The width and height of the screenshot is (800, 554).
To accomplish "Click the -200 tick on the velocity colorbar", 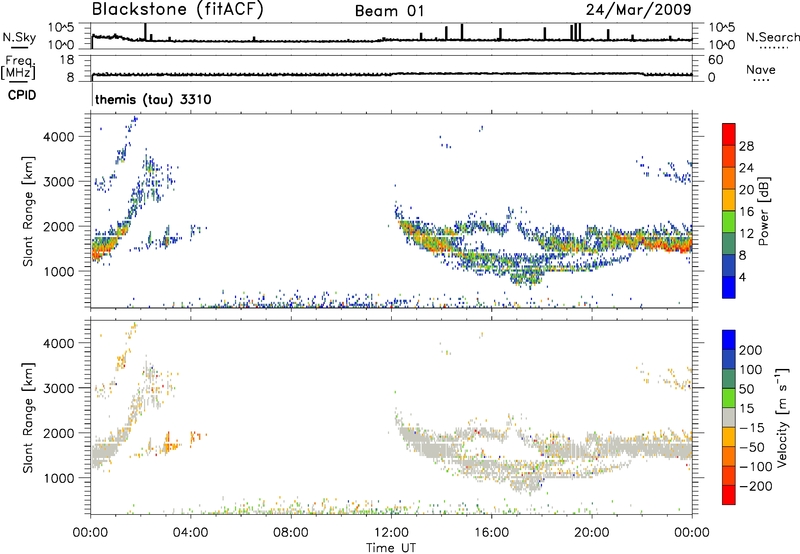I will coord(756,486).
